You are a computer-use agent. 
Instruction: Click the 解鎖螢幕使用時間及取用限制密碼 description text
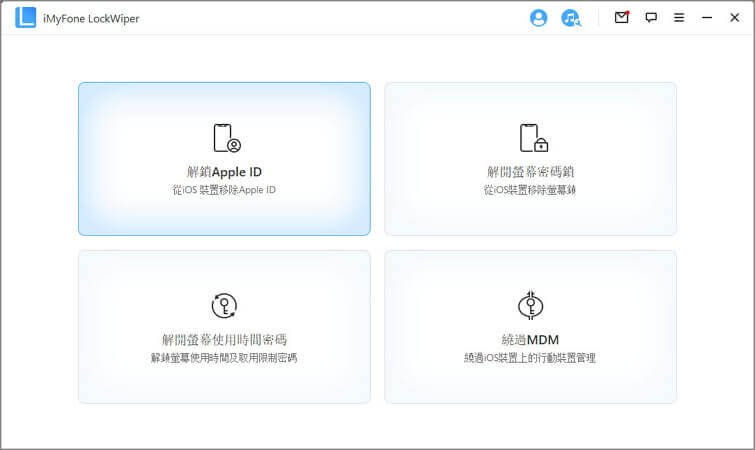224,358
